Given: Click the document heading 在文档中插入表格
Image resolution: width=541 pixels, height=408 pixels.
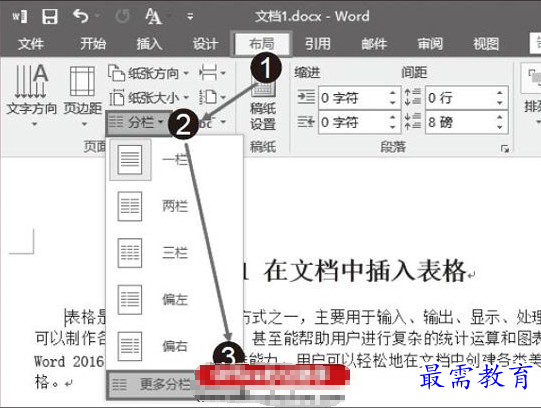Looking at the screenshot, I should click(x=365, y=271).
